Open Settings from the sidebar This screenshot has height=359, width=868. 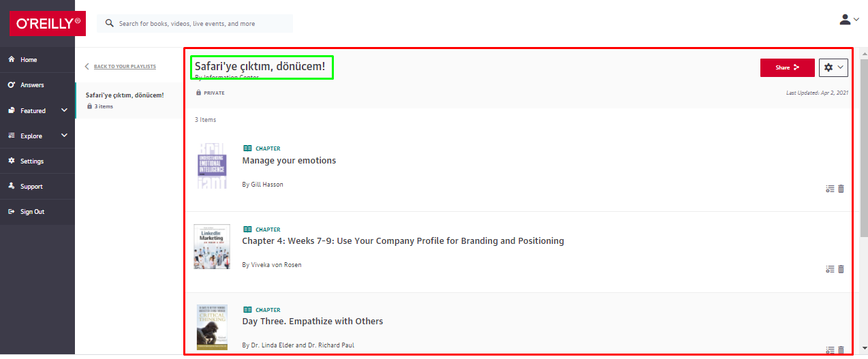(32, 161)
